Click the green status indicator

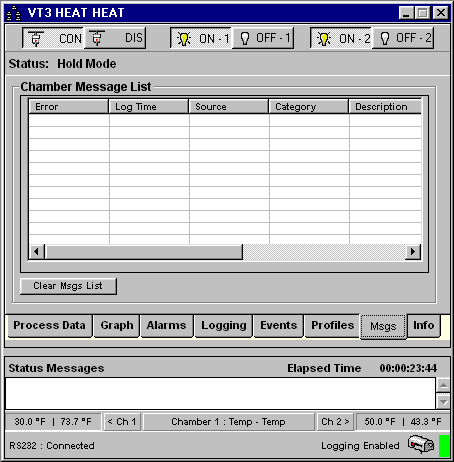pos(444,445)
